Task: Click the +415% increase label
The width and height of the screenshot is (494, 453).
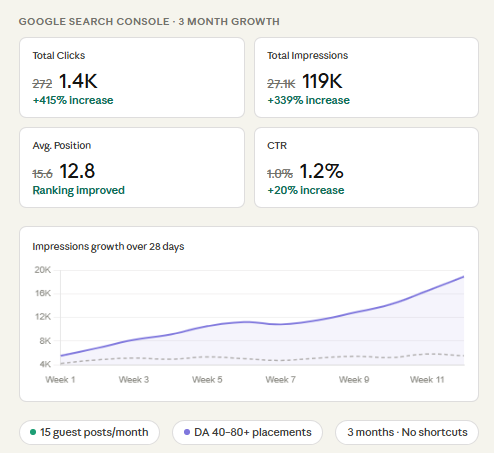Action: tap(73, 100)
